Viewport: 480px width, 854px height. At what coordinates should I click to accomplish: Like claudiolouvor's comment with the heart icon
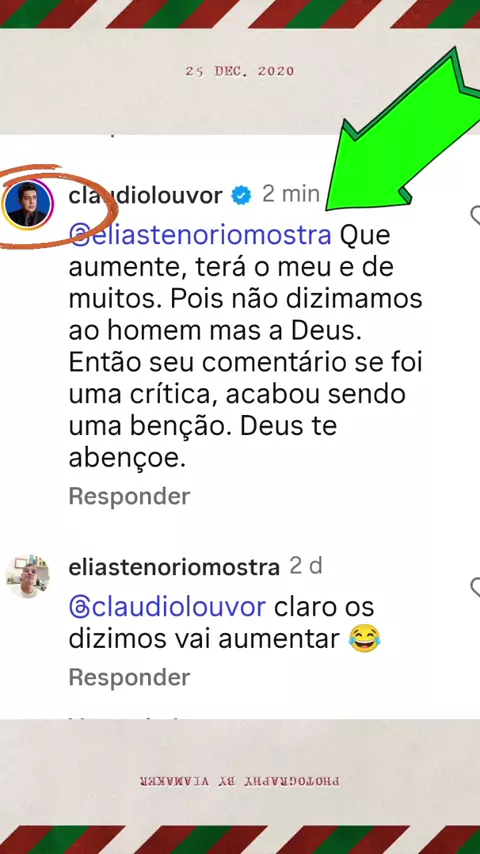475,216
